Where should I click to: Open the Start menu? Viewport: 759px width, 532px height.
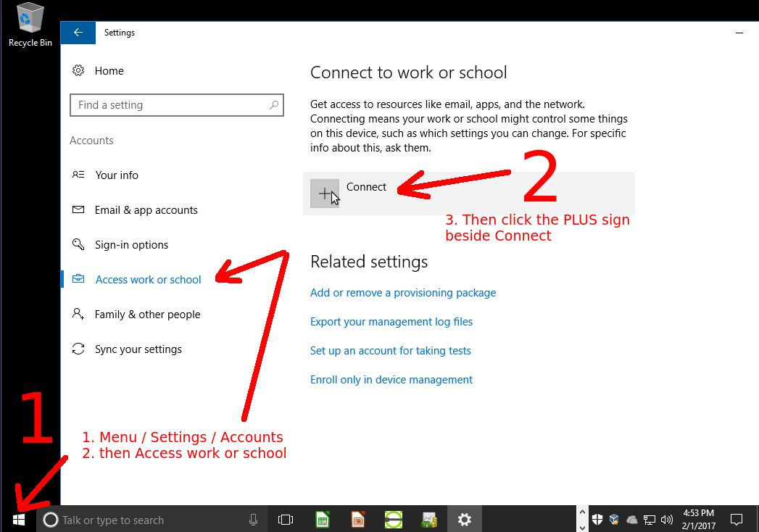coord(18,519)
